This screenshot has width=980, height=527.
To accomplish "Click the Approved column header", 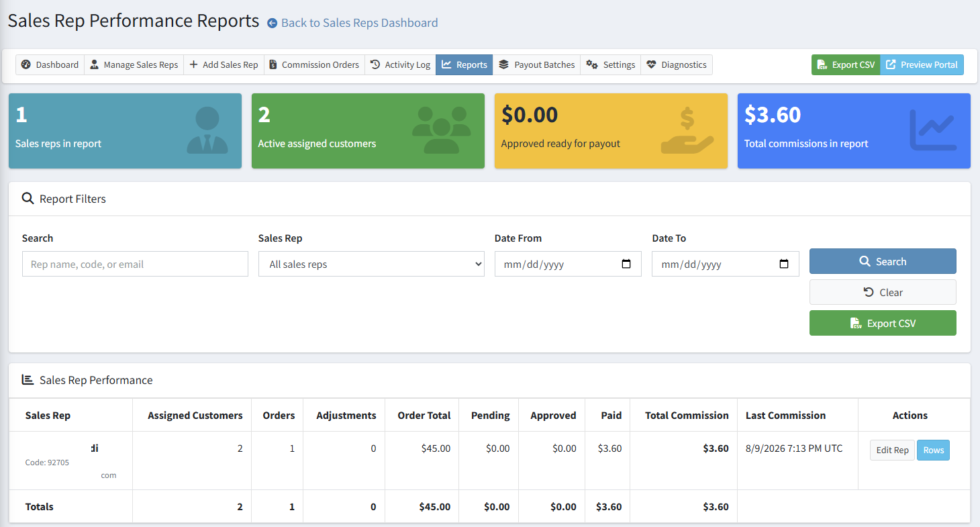I will pos(553,416).
